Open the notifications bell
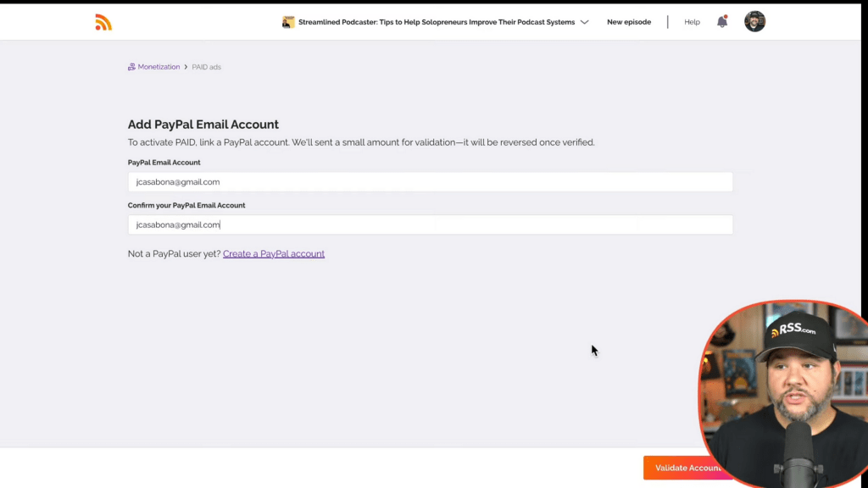 coord(722,22)
